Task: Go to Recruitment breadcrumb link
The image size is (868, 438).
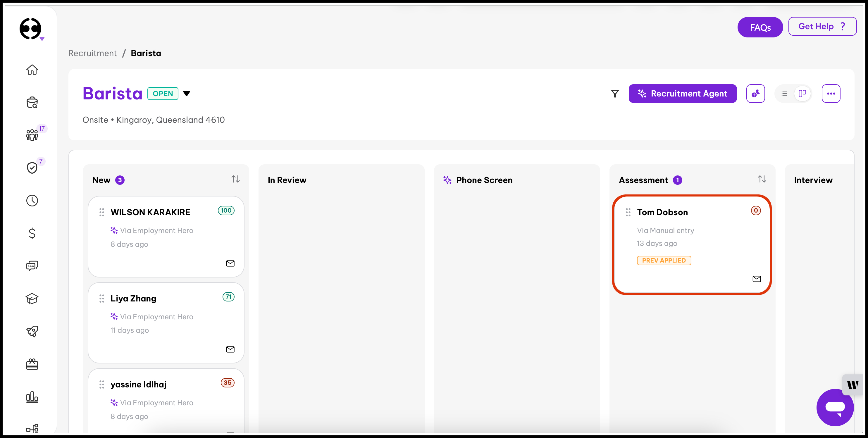Action: (x=92, y=53)
